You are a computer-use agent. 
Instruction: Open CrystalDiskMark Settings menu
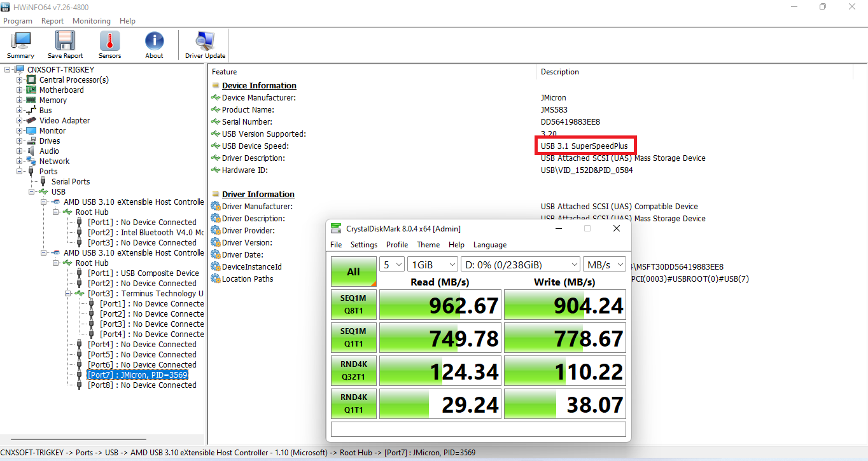tap(364, 245)
